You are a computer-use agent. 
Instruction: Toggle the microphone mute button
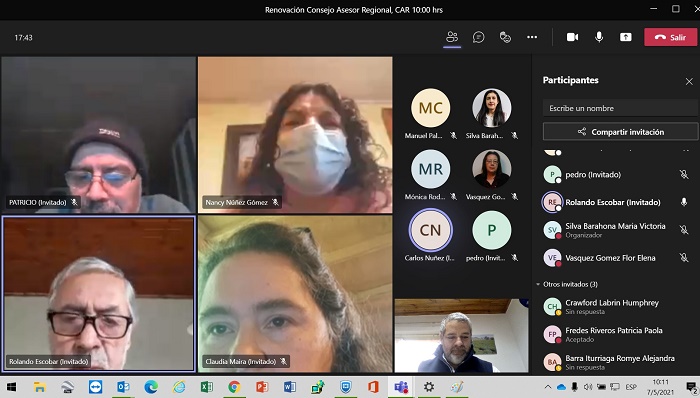[x=599, y=37]
